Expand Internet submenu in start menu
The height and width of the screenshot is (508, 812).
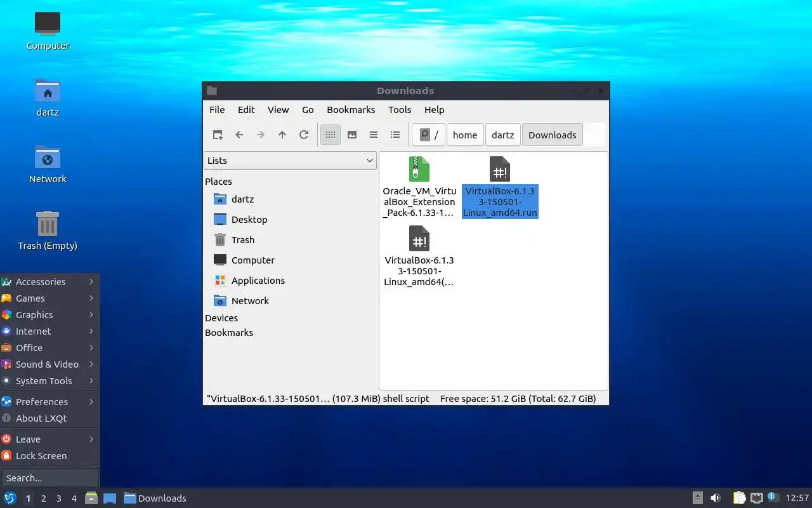(x=49, y=331)
